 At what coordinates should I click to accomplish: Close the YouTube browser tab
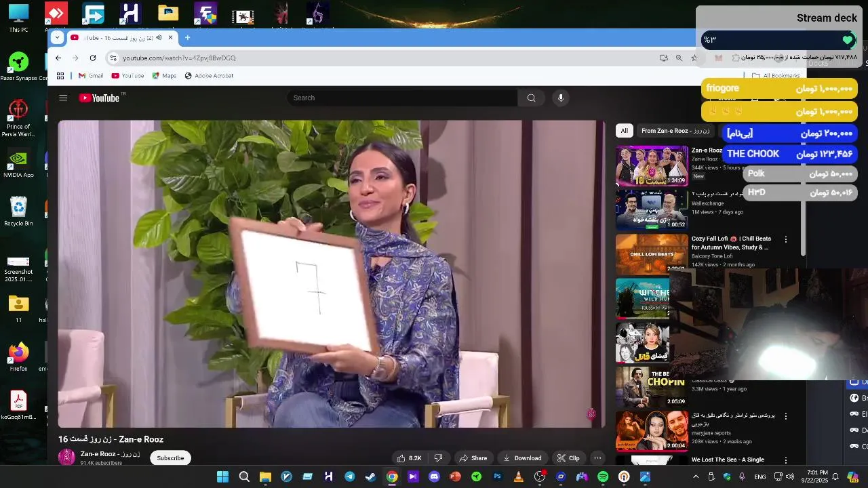pyautogui.click(x=171, y=37)
